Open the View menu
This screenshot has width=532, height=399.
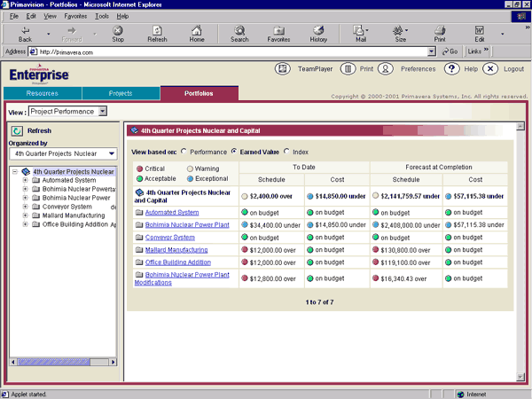click(x=50, y=16)
